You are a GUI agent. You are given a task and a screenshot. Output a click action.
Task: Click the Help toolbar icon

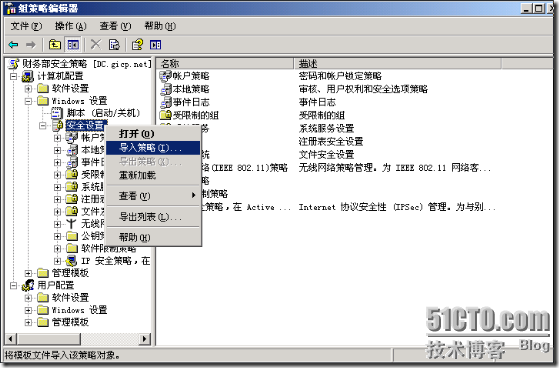tap(137, 45)
